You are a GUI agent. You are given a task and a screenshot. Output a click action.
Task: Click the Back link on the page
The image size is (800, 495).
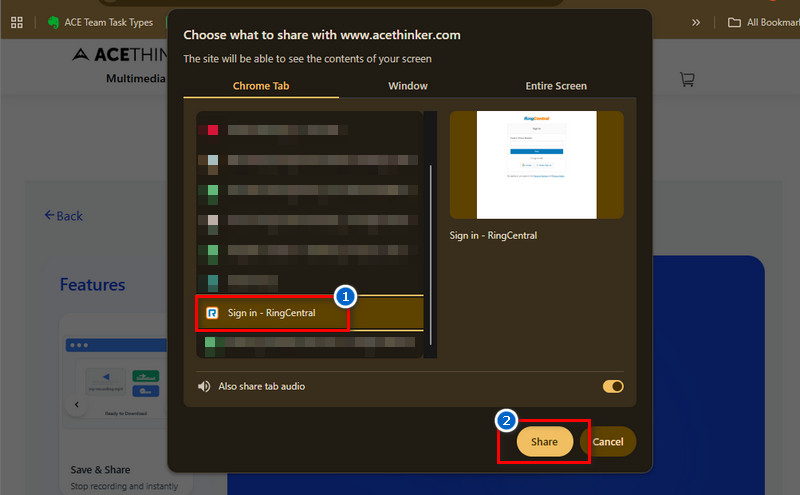point(63,216)
